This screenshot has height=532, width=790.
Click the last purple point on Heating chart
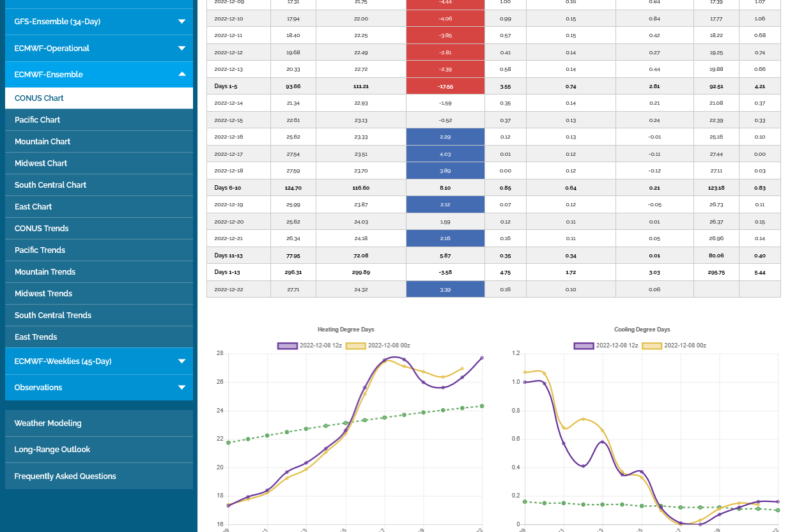(482, 358)
